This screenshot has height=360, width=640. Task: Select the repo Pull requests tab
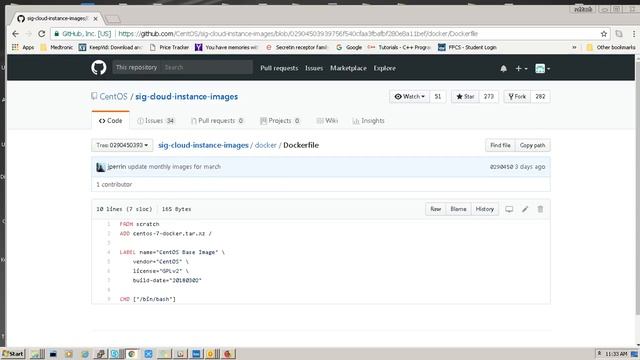pos(218,121)
